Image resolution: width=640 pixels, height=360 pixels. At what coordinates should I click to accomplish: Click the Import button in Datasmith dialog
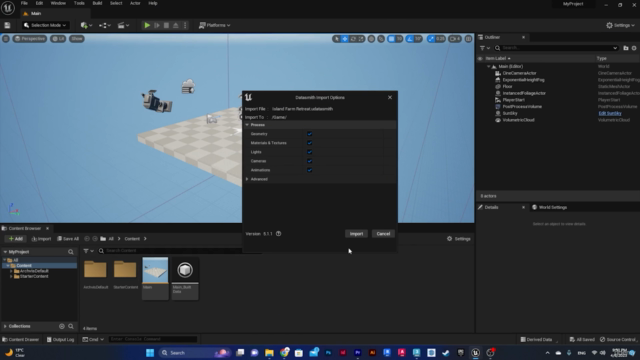tap(356, 234)
